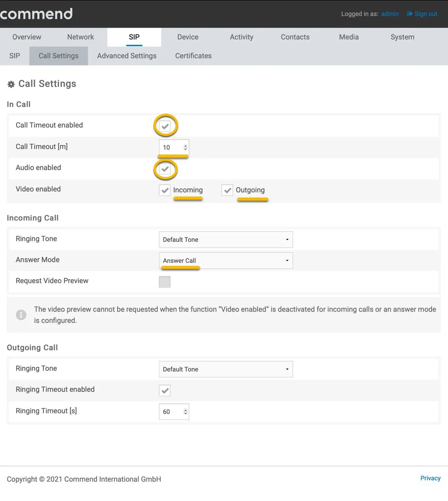Click the Outgoing Call section heading
This screenshot has width=448, height=501.
[32, 348]
